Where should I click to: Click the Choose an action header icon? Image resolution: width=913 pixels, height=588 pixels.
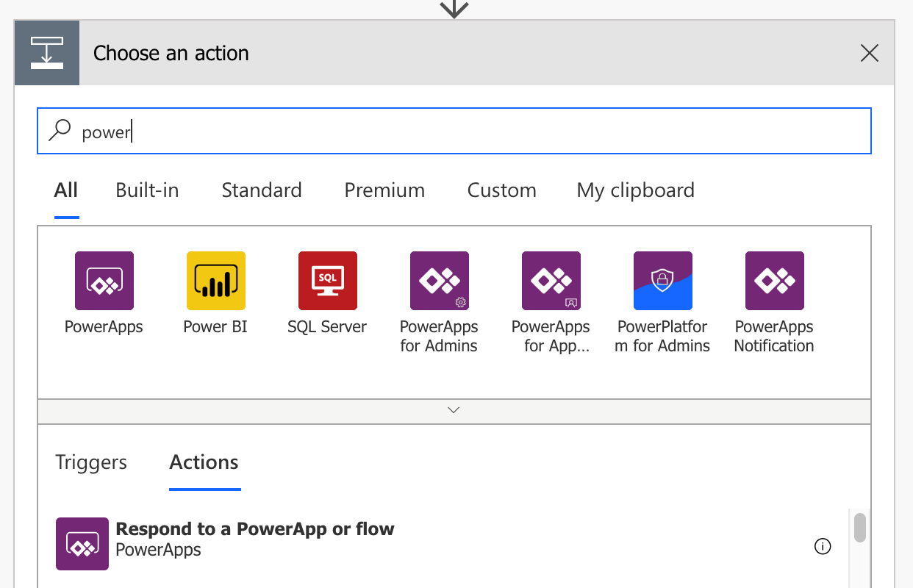(47, 53)
